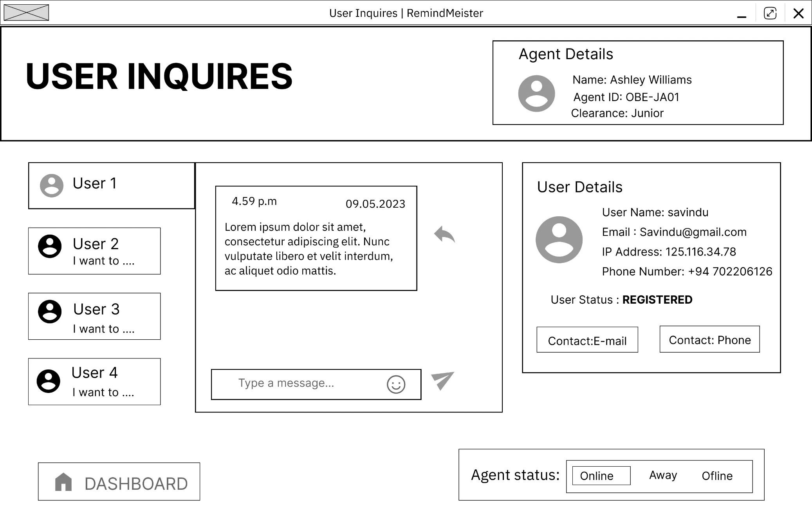Set agent status to Online

(601, 476)
